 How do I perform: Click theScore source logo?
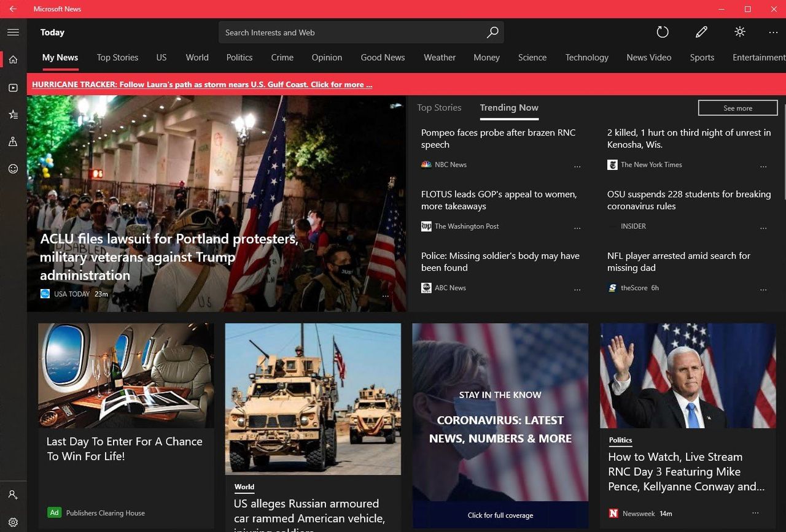point(612,288)
